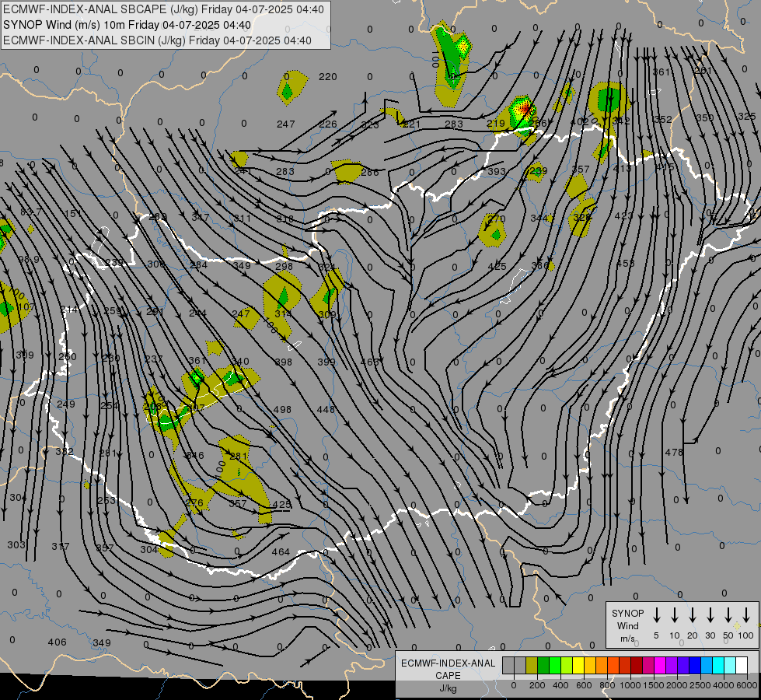Pick the amber CAPE legend swatch
The height and width of the screenshot is (700, 761).
(x=590, y=665)
